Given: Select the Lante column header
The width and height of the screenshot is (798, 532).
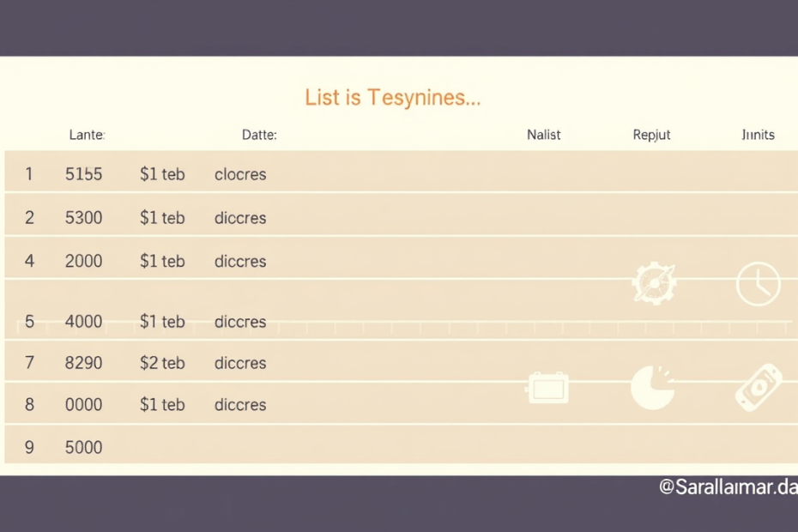Looking at the screenshot, I should coord(86,135).
